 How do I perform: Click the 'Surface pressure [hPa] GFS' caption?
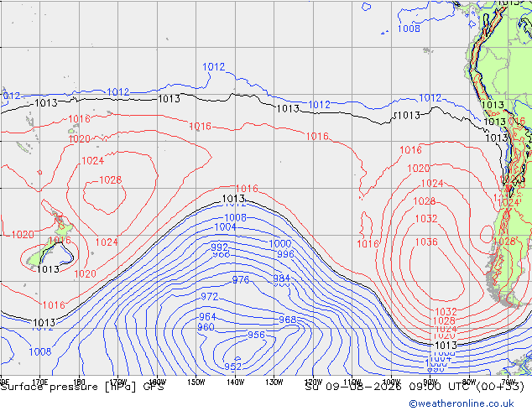click(82, 387)
